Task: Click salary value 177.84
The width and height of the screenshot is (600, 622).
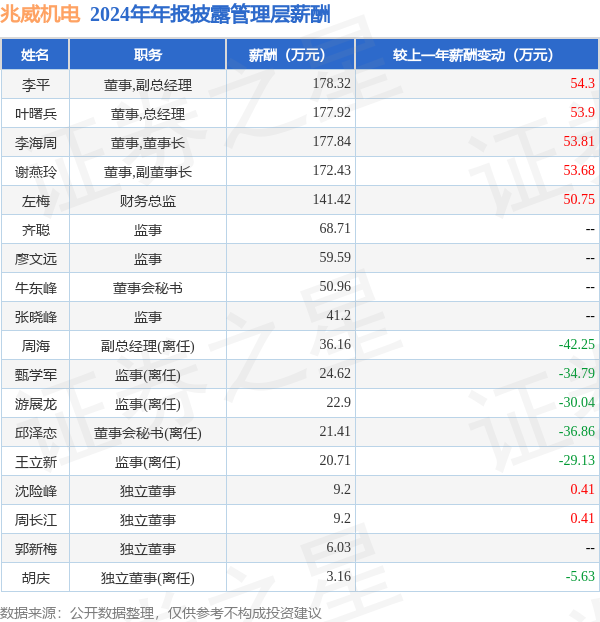Action: point(332,141)
